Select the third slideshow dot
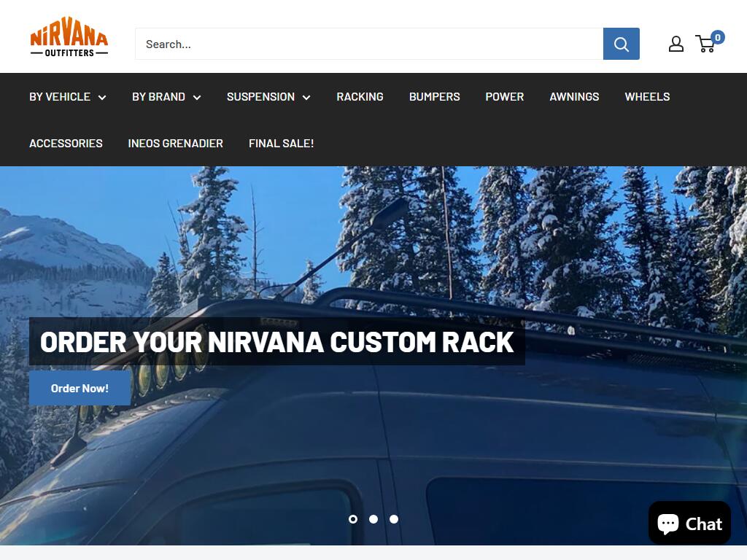The image size is (747, 560). pyautogui.click(x=394, y=519)
